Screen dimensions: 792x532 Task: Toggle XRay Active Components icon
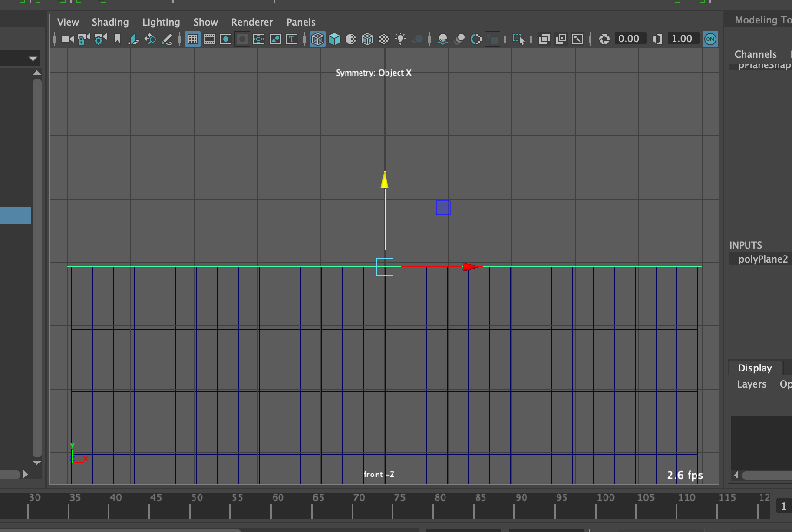[561, 39]
